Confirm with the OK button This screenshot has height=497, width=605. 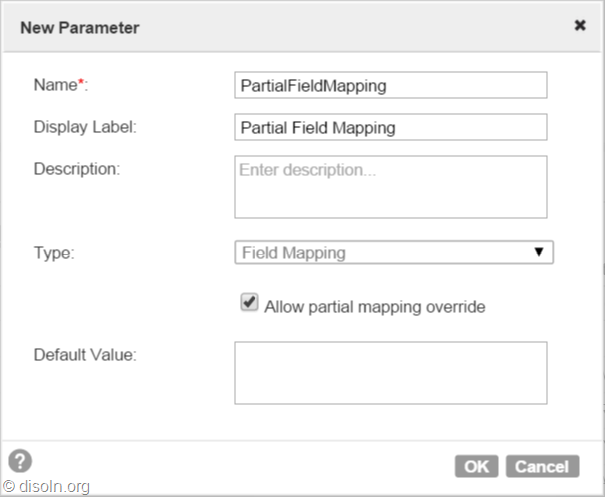pyautogui.click(x=476, y=466)
